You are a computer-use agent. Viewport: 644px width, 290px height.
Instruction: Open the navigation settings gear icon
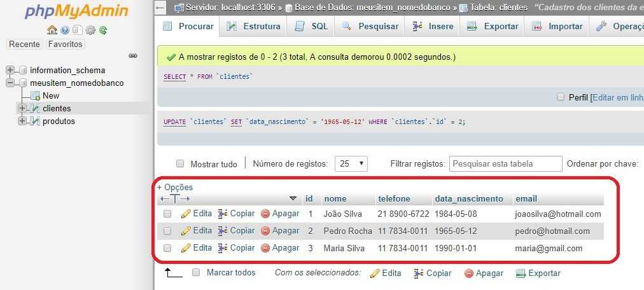[x=90, y=30]
